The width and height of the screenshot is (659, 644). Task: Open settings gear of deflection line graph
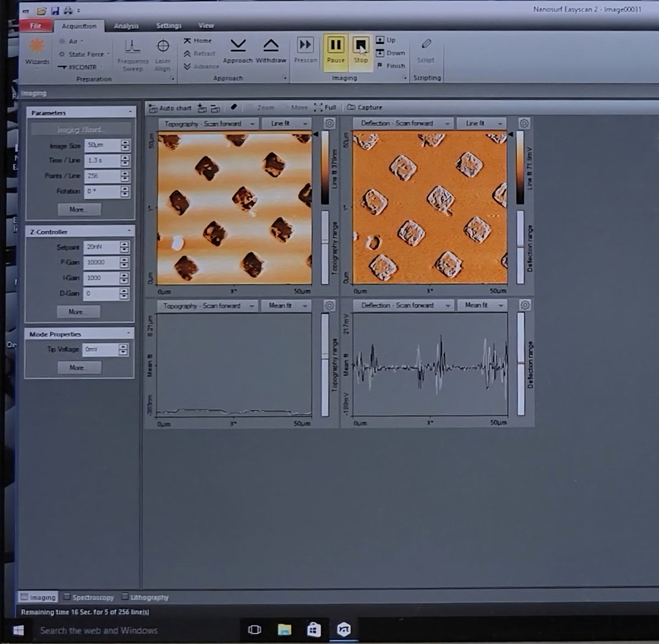tap(525, 305)
